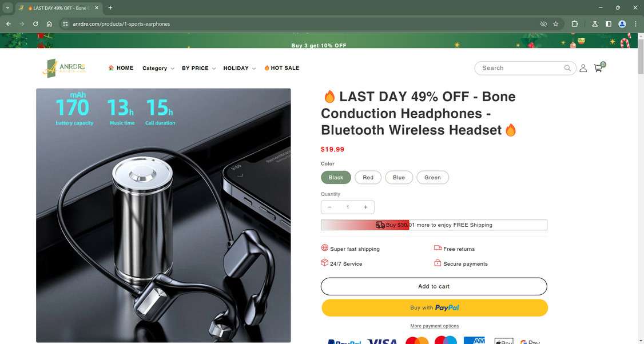
Task: Bookmark this page with the star icon
Action: [x=556, y=24]
